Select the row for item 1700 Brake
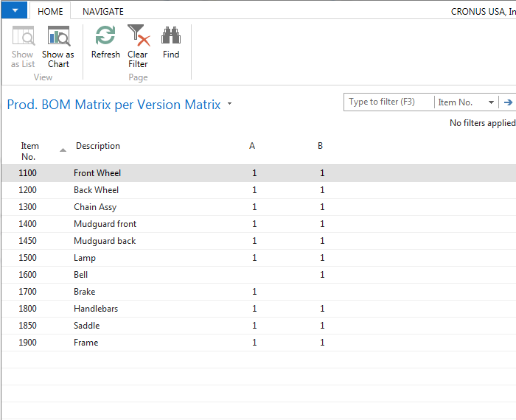 [x=259, y=292]
